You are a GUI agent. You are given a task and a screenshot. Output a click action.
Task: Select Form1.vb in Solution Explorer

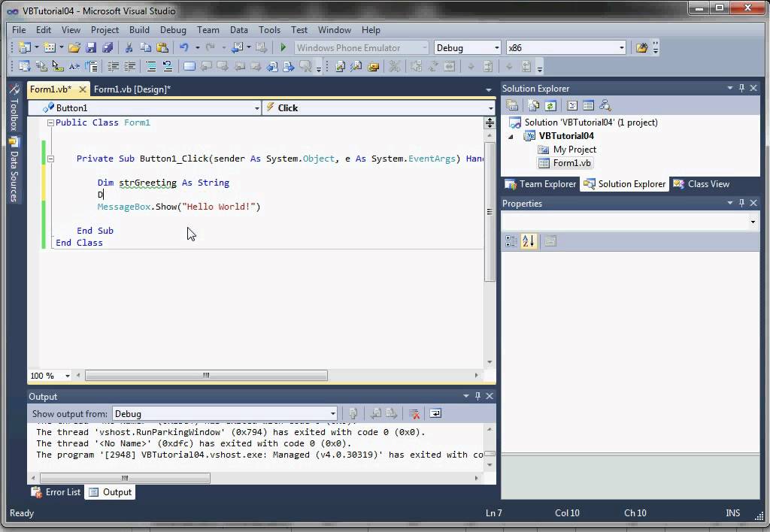pos(571,163)
